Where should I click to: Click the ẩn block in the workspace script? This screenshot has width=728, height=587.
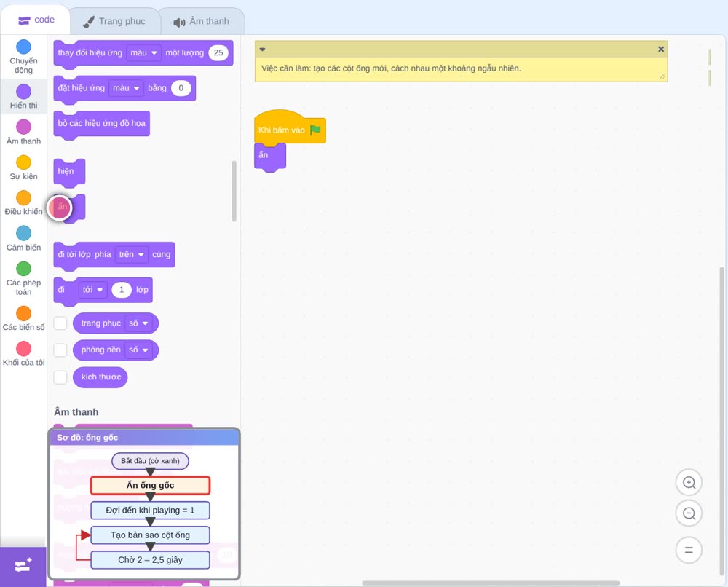270,156
